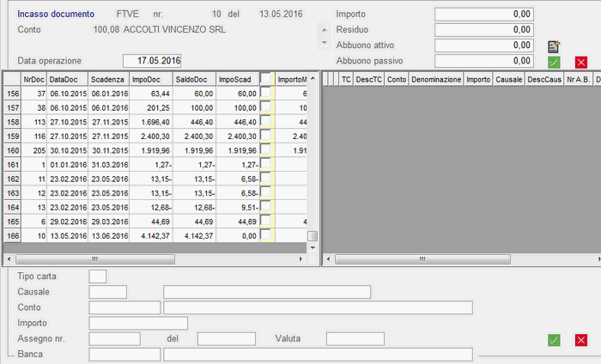Select row header 159 in invoices grid
The height and width of the screenshot is (364, 601).
tap(13, 136)
